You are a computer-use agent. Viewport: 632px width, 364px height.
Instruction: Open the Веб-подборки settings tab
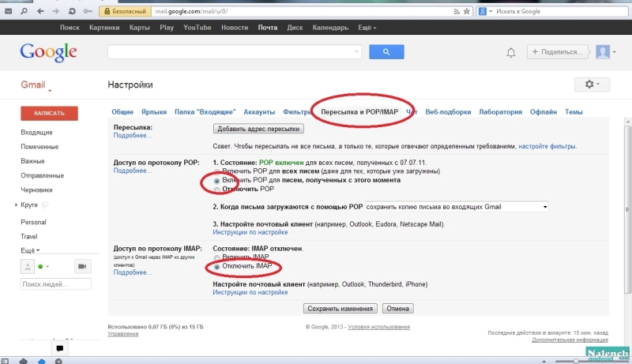tap(448, 112)
